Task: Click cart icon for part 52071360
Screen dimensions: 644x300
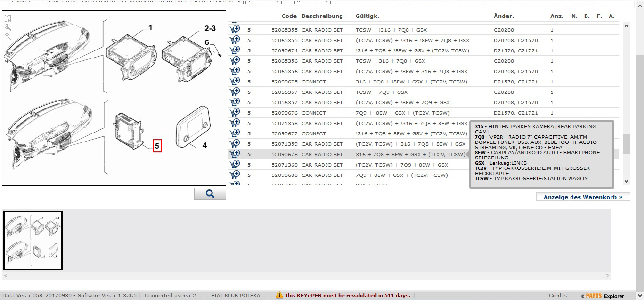Action: point(235,164)
